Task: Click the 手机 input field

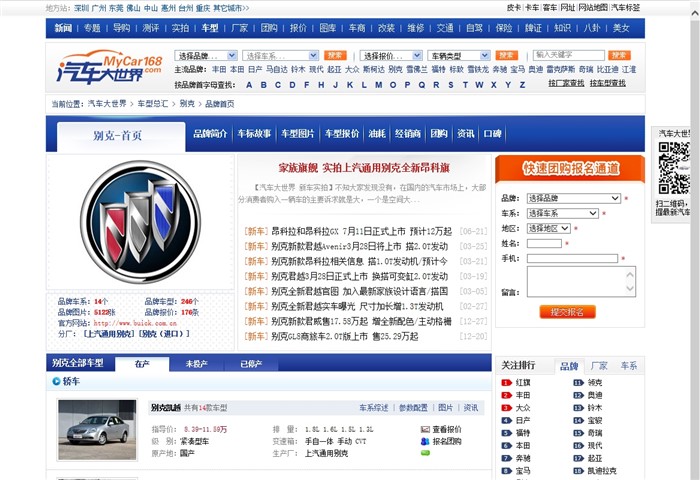Action: [572, 259]
